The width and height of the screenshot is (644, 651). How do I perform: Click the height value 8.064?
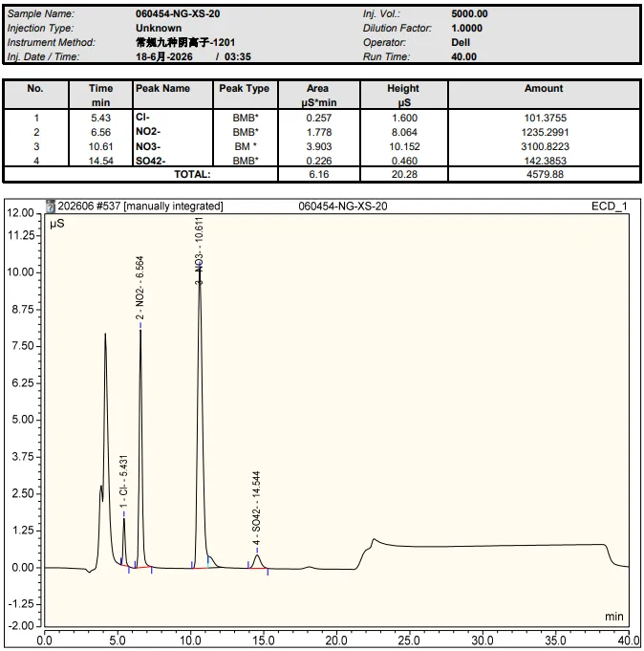(x=404, y=133)
